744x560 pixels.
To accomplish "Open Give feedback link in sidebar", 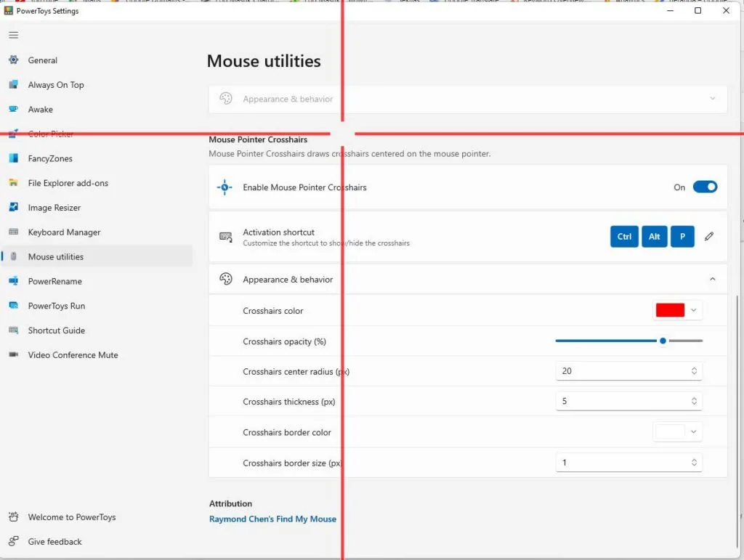I will point(97,542).
